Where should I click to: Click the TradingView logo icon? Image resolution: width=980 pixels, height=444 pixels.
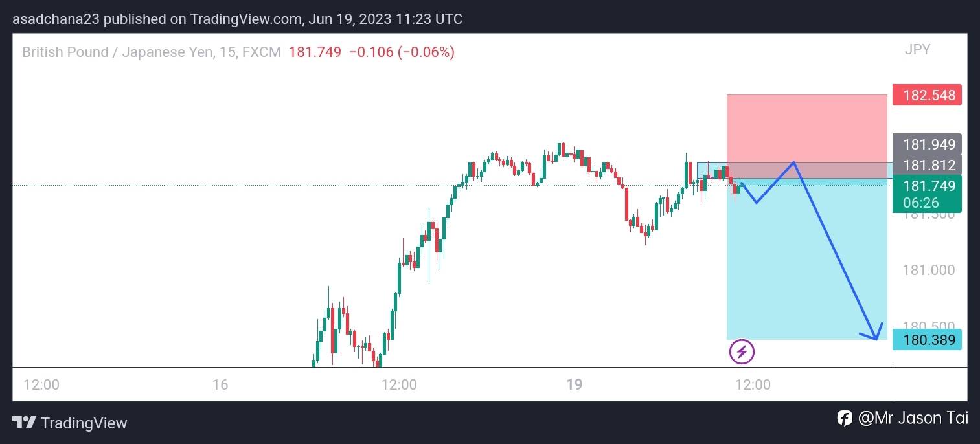24,423
